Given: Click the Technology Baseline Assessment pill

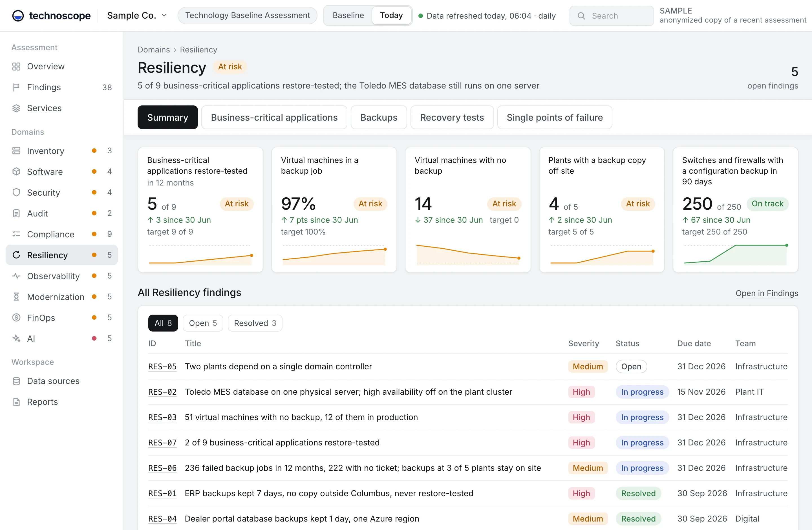Looking at the screenshot, I should click(247, 15).
